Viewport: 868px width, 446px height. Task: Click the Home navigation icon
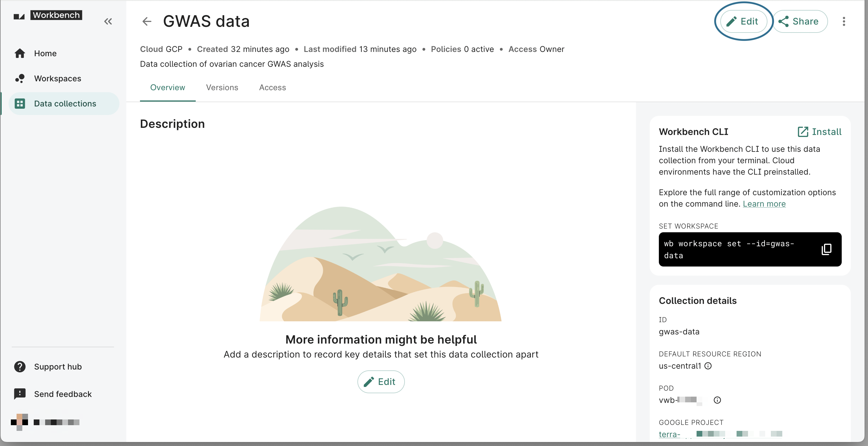(20, 53)
